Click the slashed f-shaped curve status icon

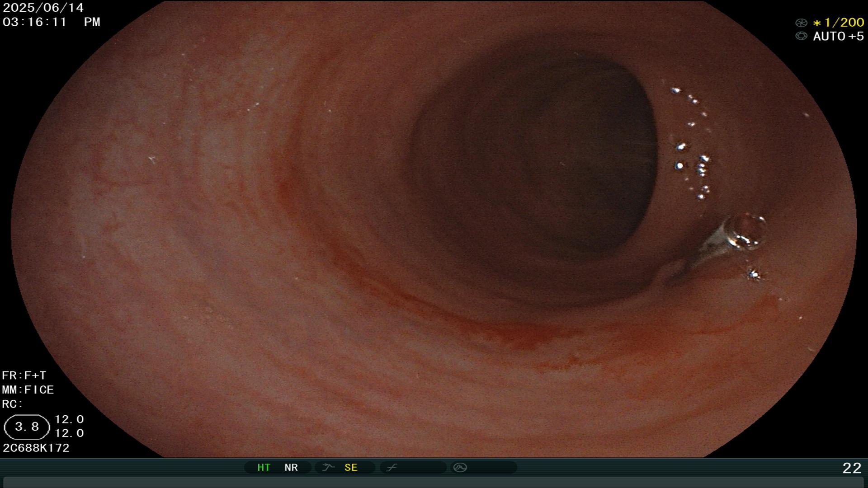click(392, 467)
